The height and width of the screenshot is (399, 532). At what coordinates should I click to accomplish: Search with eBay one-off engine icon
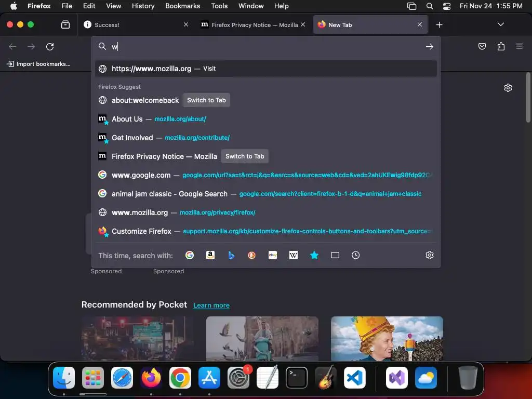(x=272, y=255)
